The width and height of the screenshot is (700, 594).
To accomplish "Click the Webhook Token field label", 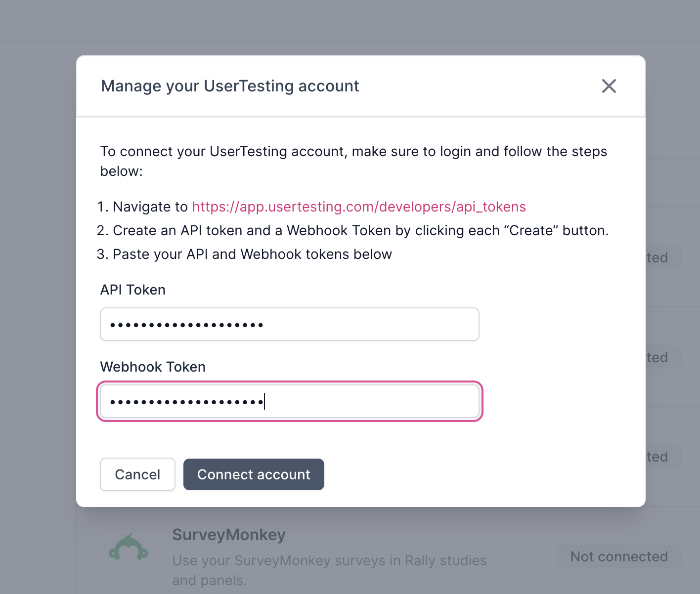I will (x=152, y=367).
